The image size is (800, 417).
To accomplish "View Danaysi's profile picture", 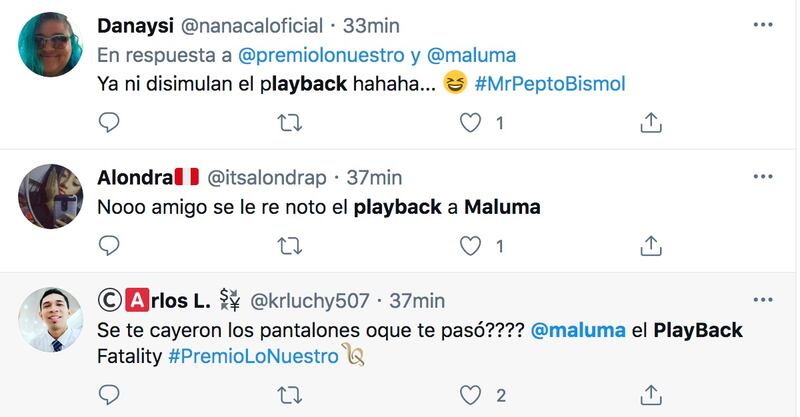I will tap(51, 45).
